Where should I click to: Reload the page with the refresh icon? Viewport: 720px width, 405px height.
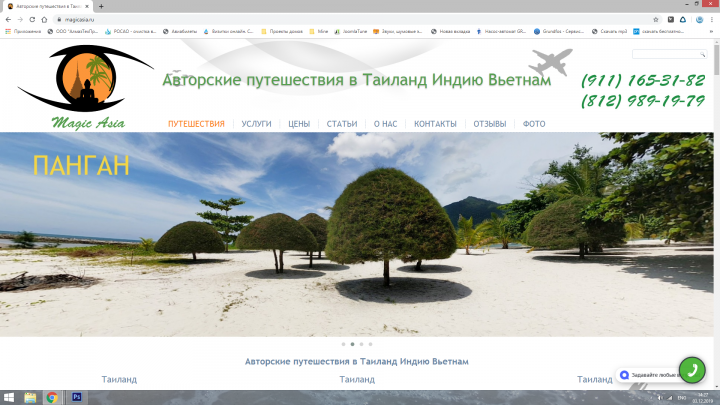point(32,20)
